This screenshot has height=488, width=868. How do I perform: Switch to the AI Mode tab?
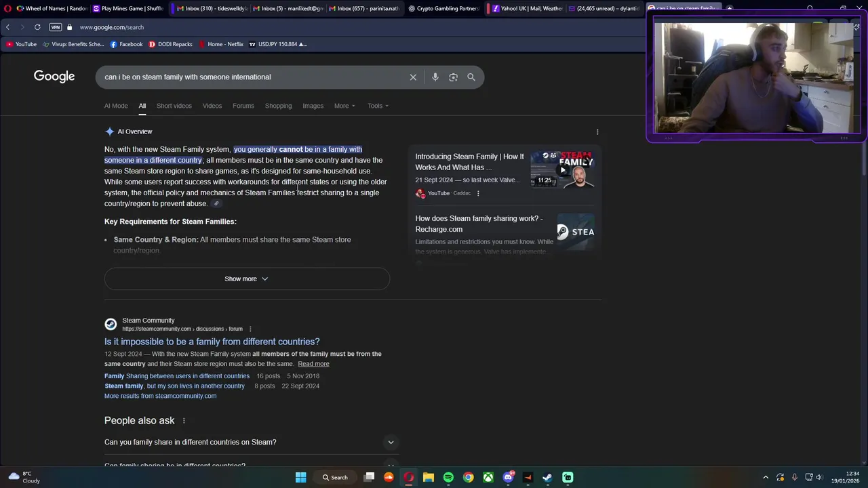pos(116,106)
